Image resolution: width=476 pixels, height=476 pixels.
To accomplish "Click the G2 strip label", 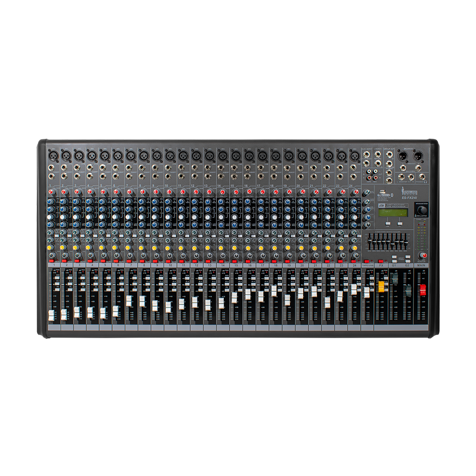I will click(x=407, y=265).
